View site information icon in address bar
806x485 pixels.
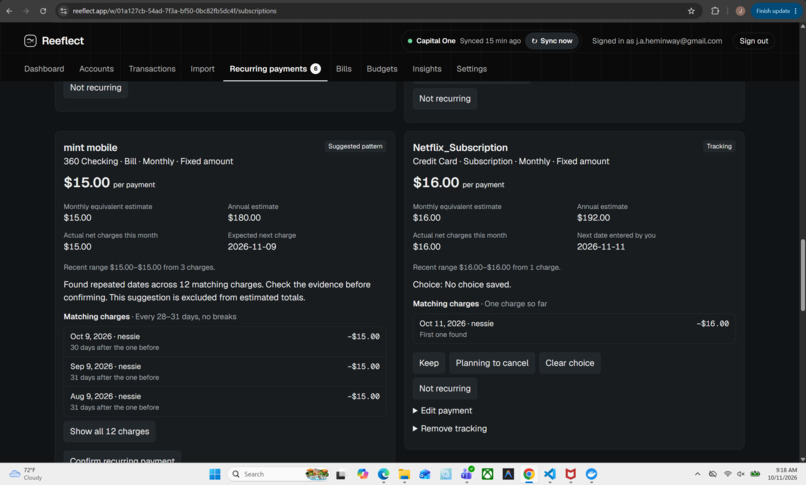point(63,11)
